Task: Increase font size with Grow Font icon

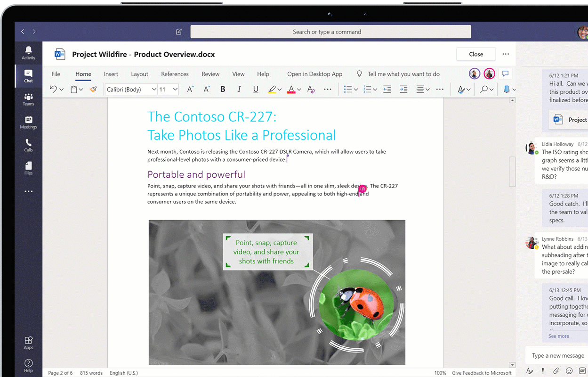Action: 190,89
